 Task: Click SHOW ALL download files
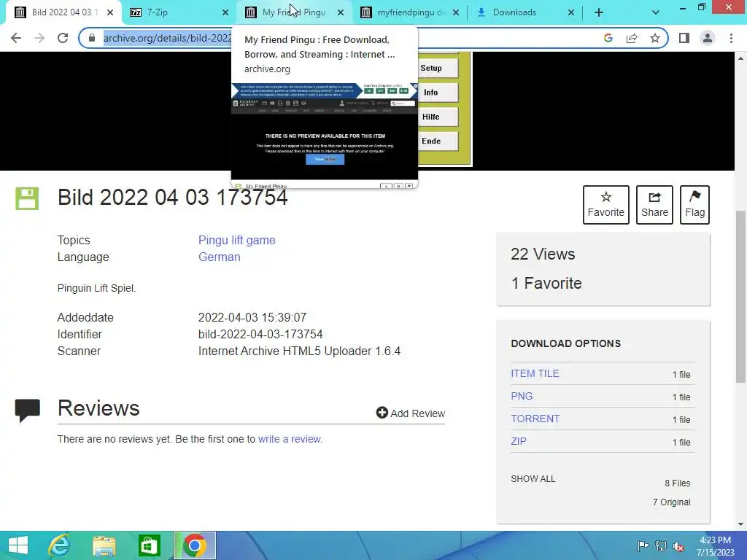click(x=533, y=478)
